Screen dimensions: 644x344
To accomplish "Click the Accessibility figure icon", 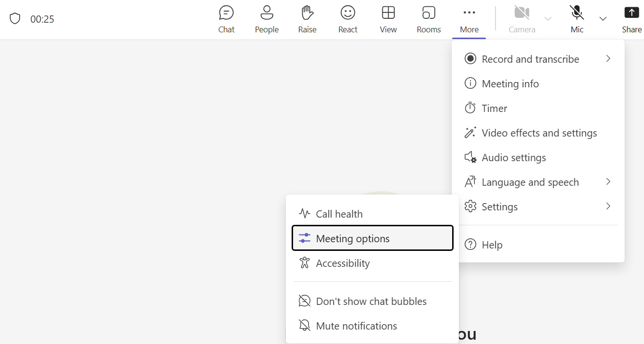I will pos(304,263).
